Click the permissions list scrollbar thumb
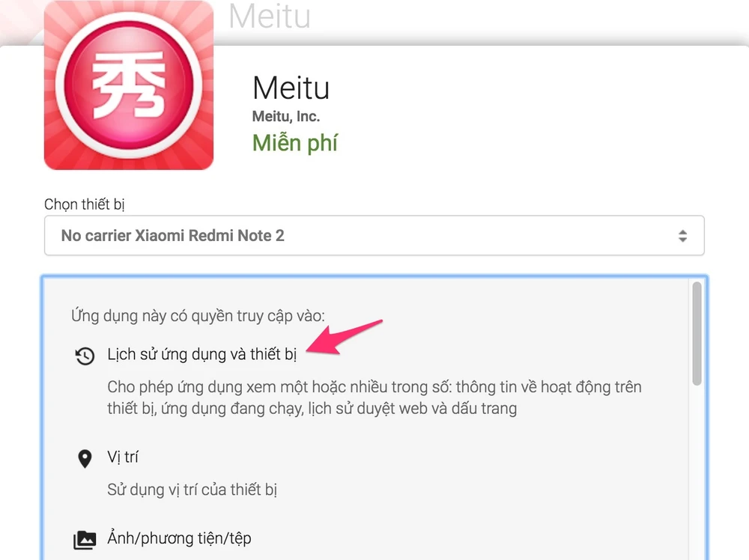The width and height of the screenshot is (749, 560). [x=697, y=332]
